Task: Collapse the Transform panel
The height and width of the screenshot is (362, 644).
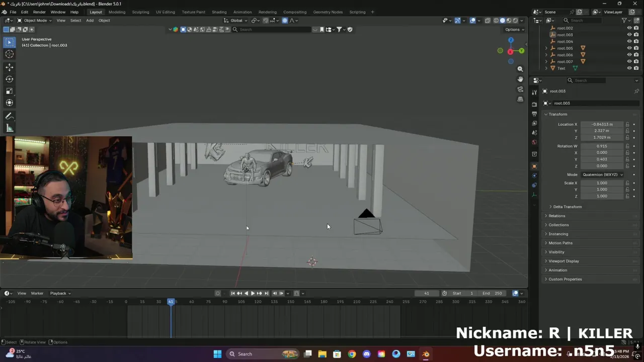Action: [x=557, y=114]
